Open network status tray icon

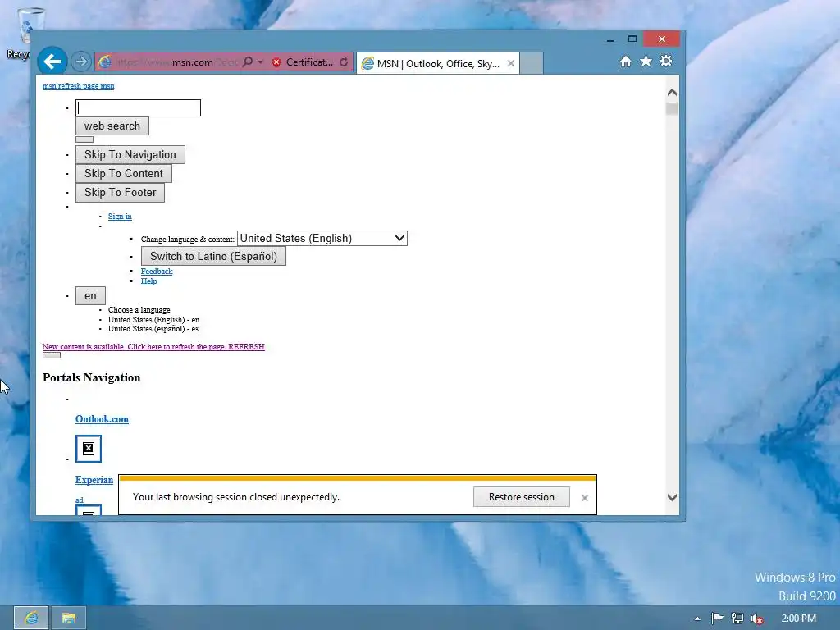coord(737,619)
